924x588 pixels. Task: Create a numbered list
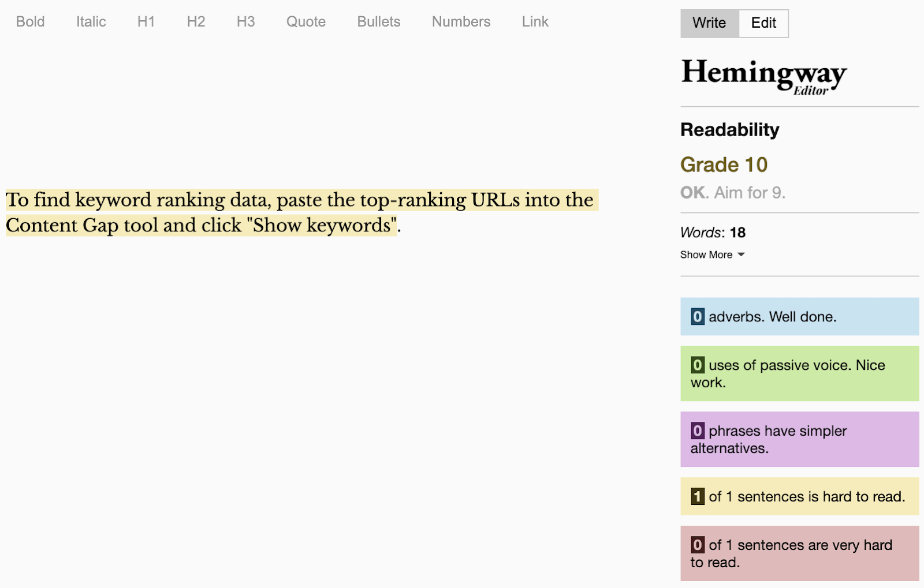tap(461, 22)
